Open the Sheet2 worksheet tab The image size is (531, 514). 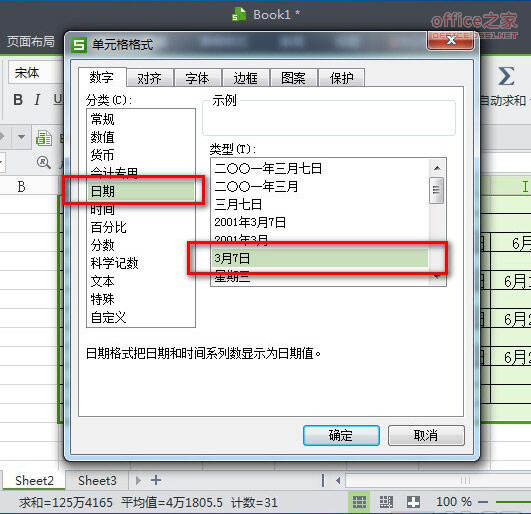[34, 480]
